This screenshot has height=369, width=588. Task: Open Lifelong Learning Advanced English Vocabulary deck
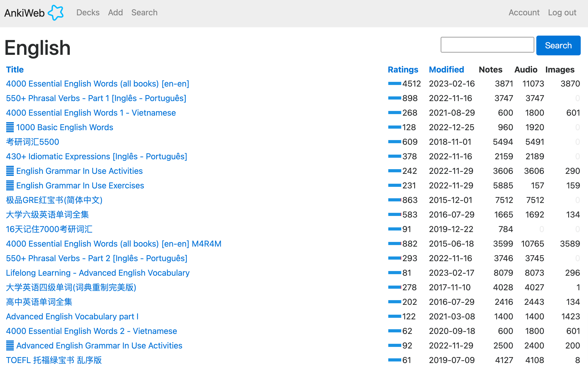98,273
